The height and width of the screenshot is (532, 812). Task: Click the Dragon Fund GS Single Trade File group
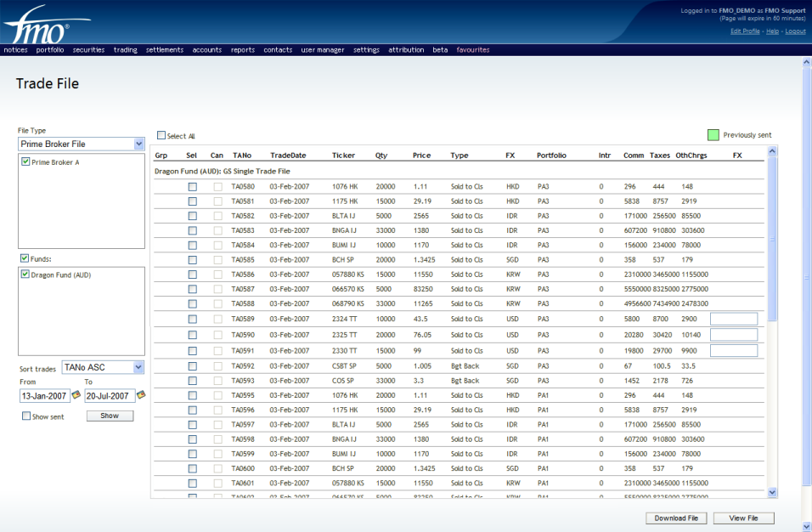coord(223,171)
